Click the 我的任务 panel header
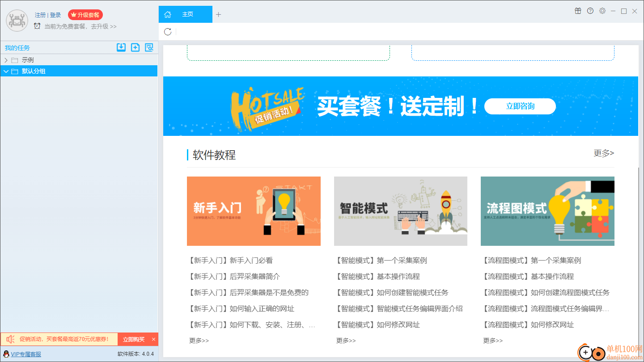Viewport: 644px width, 362px height. 17,48
